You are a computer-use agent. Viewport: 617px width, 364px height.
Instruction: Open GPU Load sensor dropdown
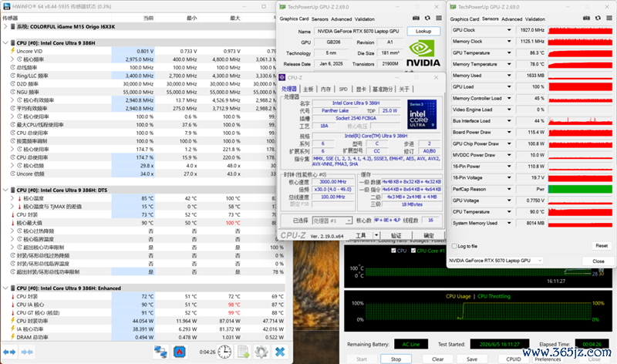[509, 86]
